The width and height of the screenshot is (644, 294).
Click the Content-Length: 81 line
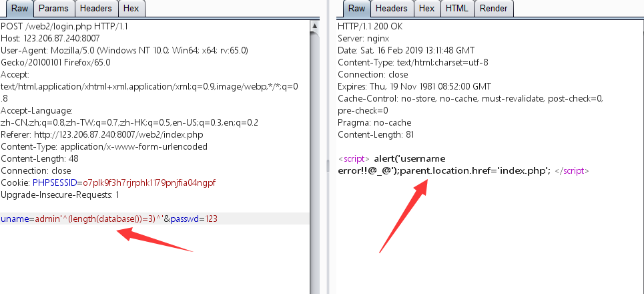[376, 134]
